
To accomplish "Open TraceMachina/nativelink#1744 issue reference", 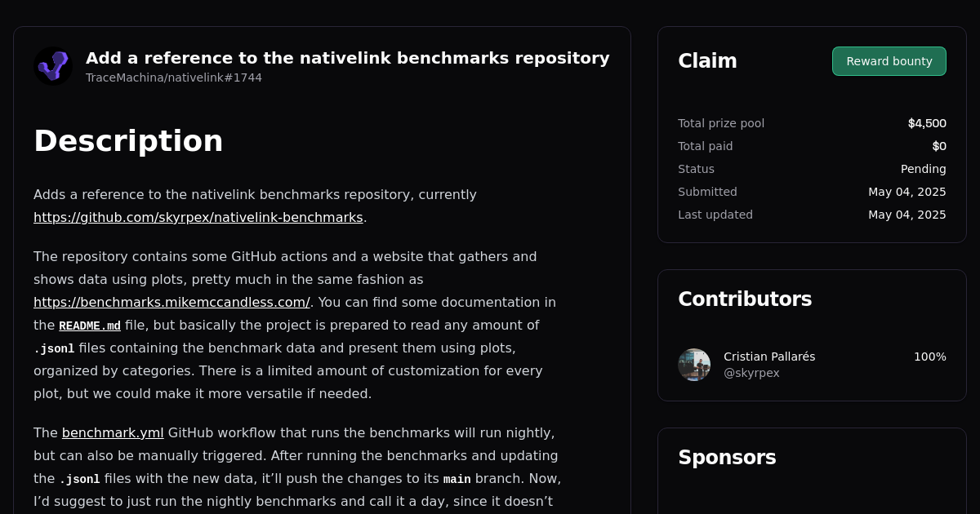I will point(173,78).
